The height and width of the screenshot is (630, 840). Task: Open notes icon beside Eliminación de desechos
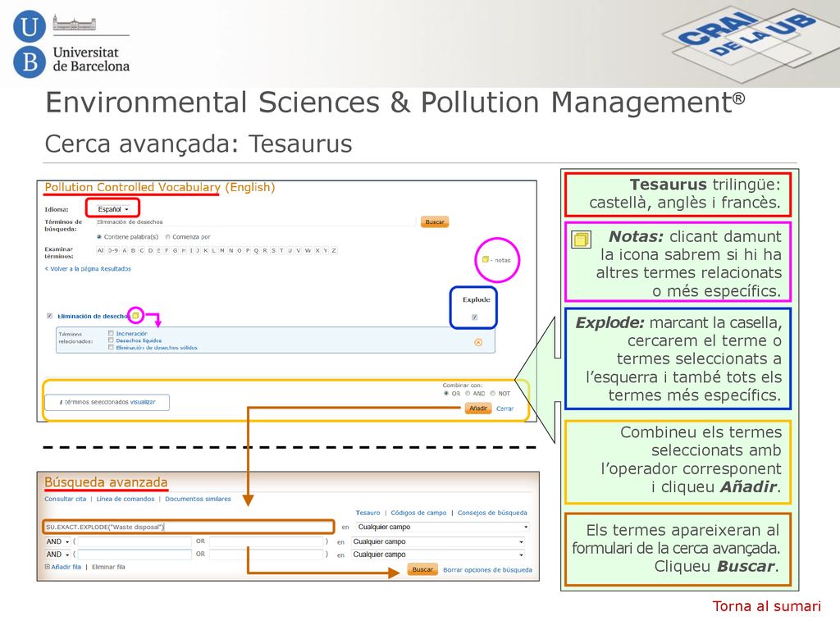pyautogui.click(x=136, y=316)
